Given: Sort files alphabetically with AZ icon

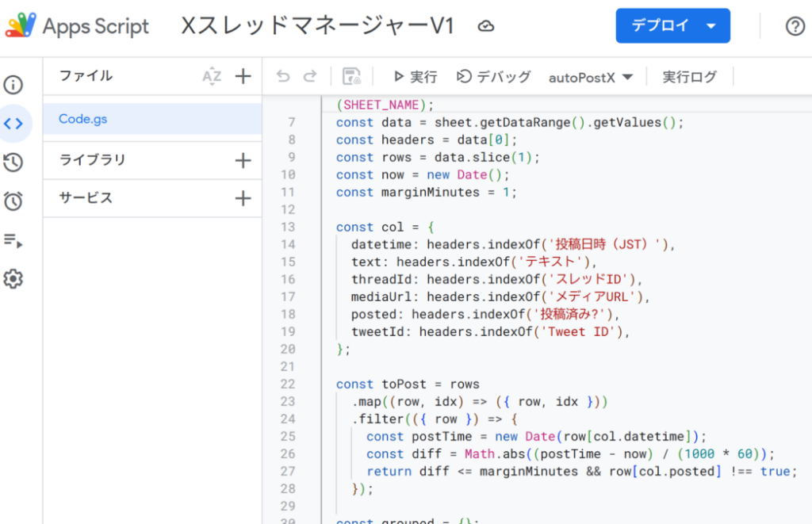Looking at the screenshot, I should [x=211, y=76].
